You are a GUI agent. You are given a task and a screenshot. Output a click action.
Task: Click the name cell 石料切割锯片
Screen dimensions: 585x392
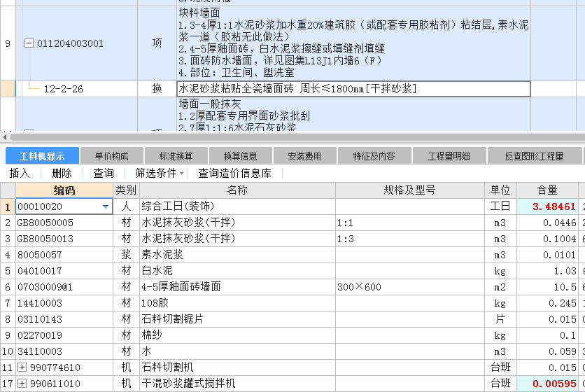point(237,319)
